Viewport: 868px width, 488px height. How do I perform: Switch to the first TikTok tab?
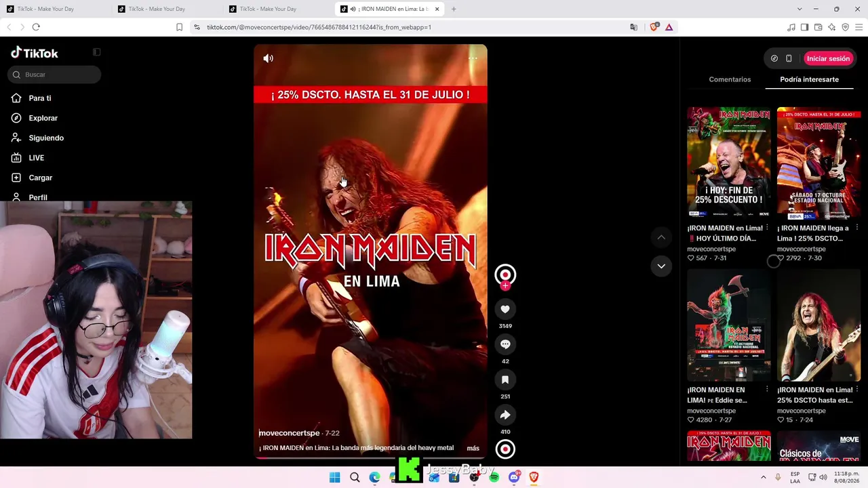56,9
